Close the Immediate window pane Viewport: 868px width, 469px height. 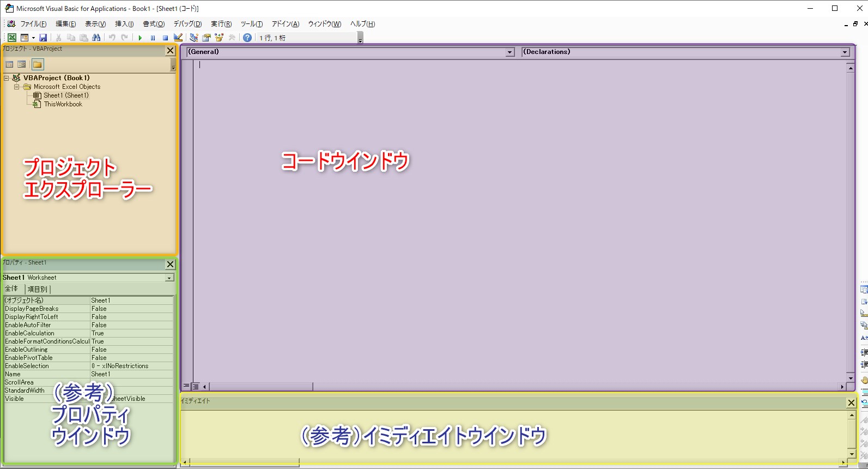click(851, 402)
